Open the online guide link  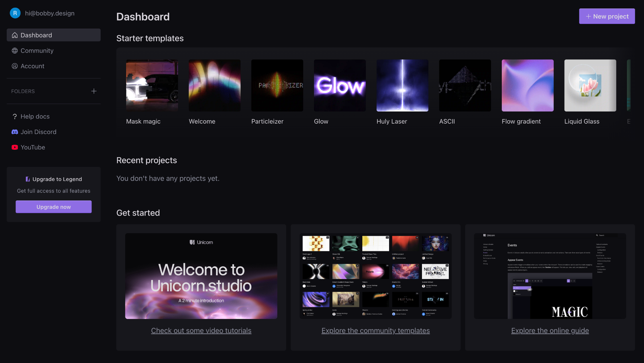click(550, 330)
